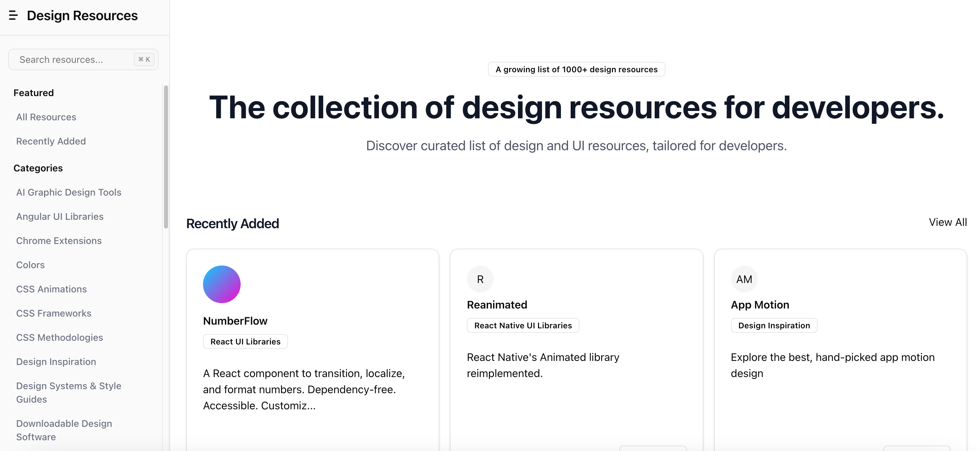Screen dimensions: 980x451
Task: Go to Design Inspiration sidebar category
Action: (56, 362)
